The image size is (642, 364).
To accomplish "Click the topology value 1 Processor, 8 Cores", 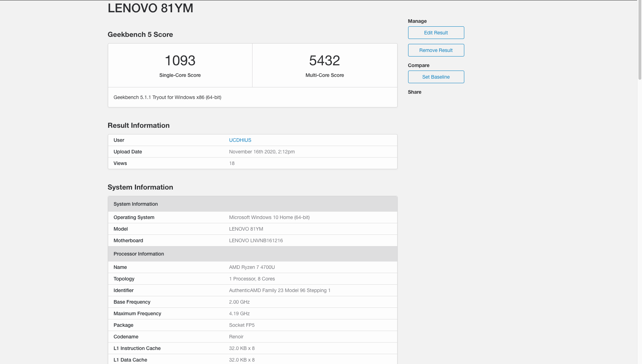I will [252, 279].
